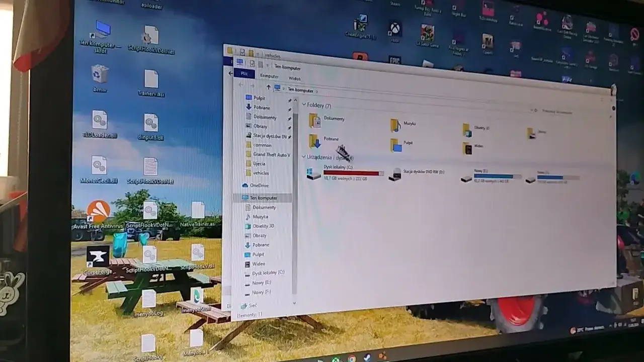644x362 pixels.
Task: Open the CurseForge desktop shortcut
Action: pos(98,258)
